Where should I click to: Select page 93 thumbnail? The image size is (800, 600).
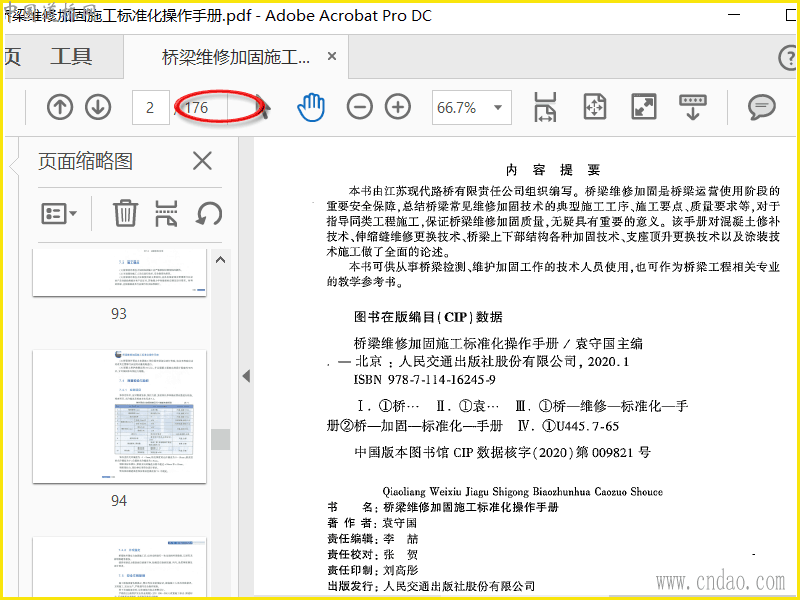pyautogui.click(x=119, y=273)
